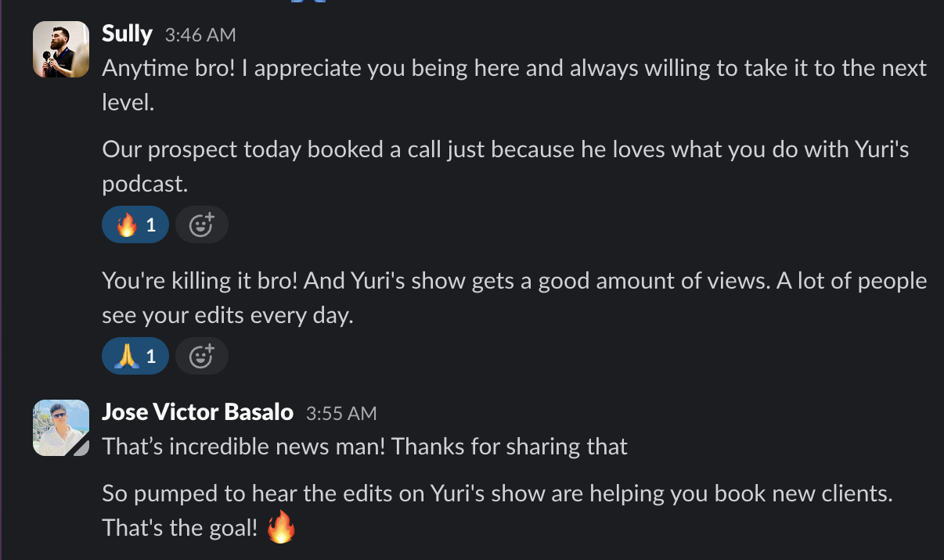Click the 3:55 AM timestamp on Jose's message
This screenshot has height=560, width=944.
tap(340, 413)
